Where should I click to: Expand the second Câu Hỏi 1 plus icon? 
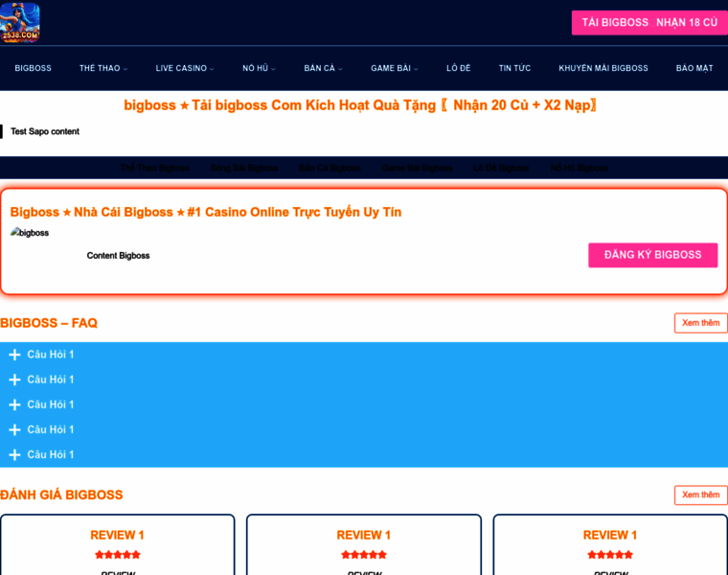pyautogui.click(x=15, y=379)
